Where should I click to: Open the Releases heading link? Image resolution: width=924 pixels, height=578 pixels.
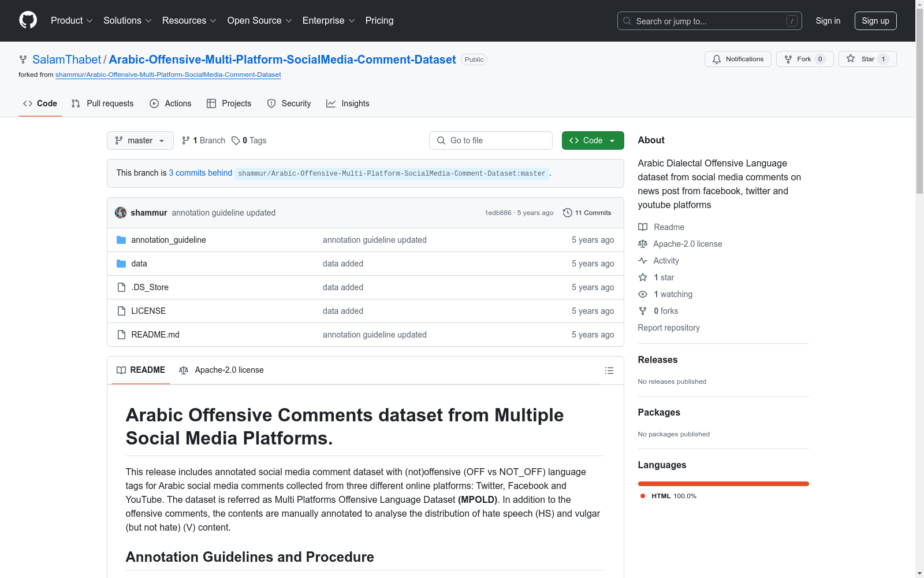658,360
